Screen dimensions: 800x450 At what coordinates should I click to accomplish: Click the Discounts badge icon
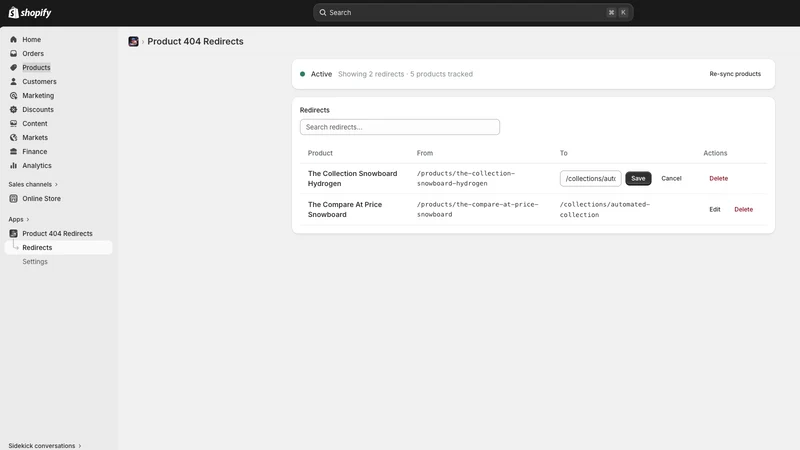click(13, 109)
